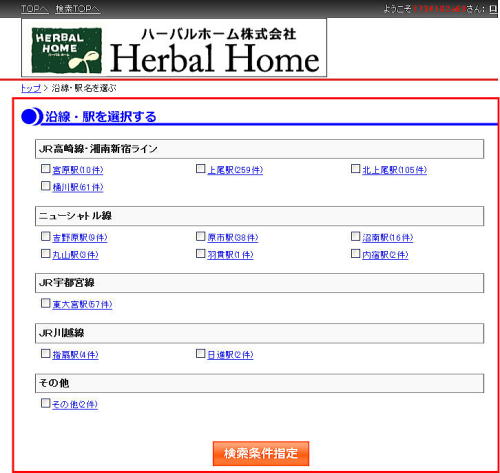Click the Herbal Home logo banner

(174, 48)
